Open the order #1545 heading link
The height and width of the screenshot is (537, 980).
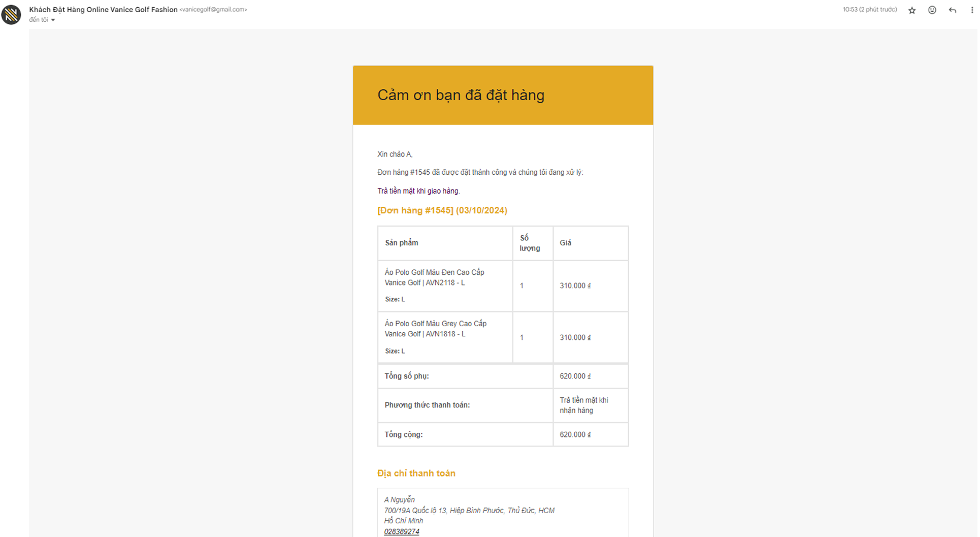pos(442,210)
